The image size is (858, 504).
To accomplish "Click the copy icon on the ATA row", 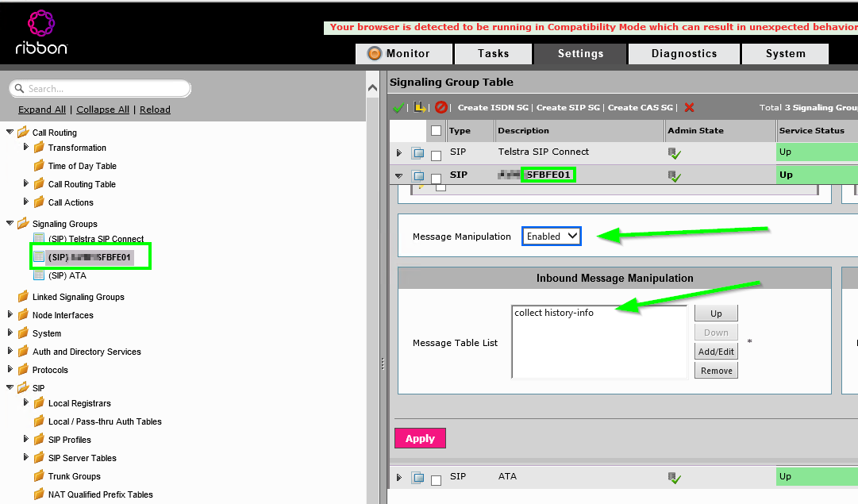I will pyautogui.click(x=418, y=477).
